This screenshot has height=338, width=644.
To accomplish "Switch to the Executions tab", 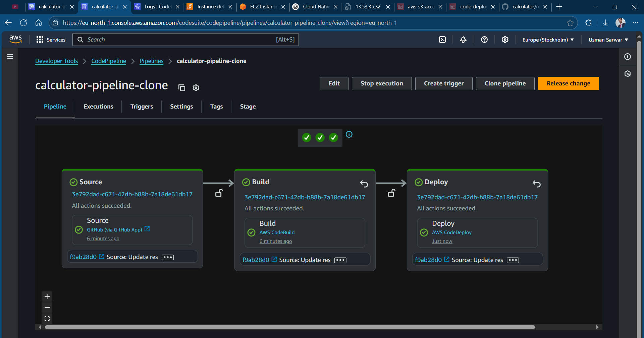I will click(x=98, y=107).
